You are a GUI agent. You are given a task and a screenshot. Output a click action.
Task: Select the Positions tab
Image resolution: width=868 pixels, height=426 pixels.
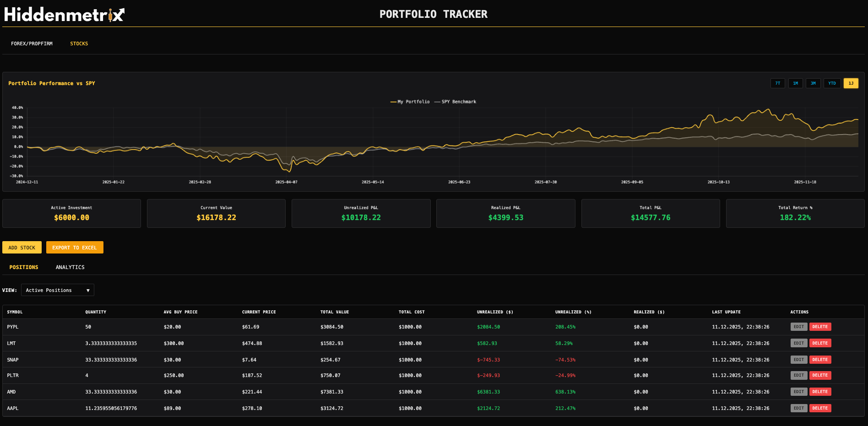[24, 267]
